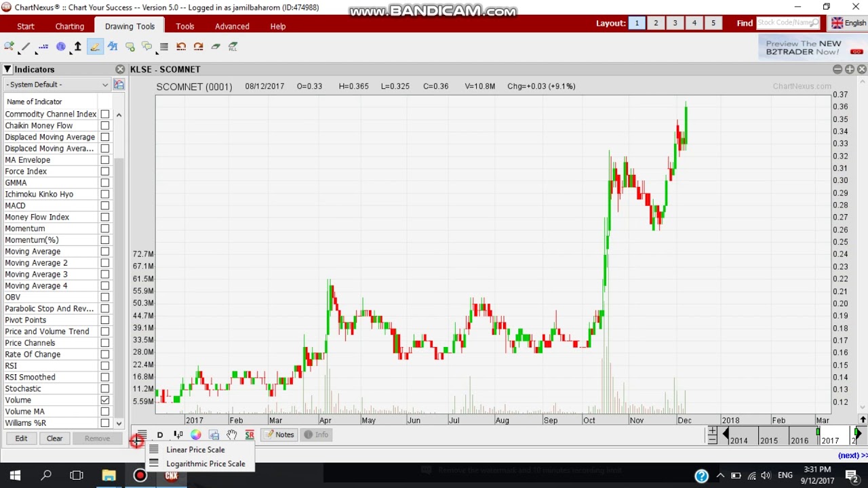Select the zoom magnifier drawing tool

[9, 47]
